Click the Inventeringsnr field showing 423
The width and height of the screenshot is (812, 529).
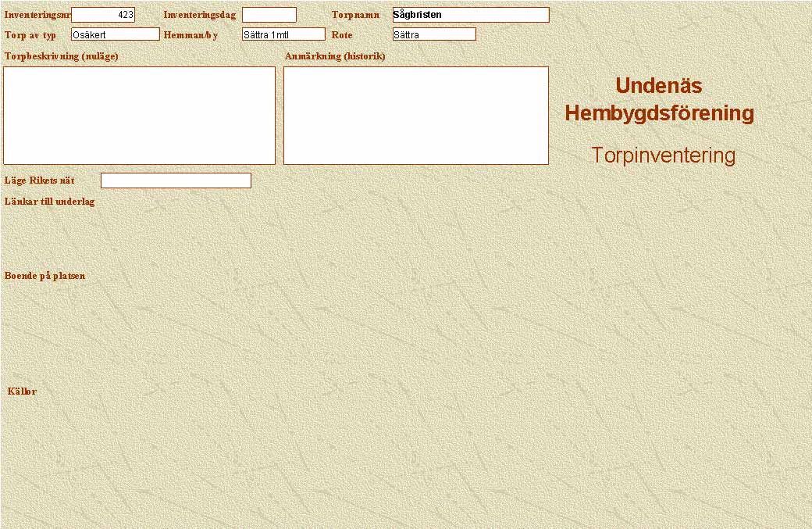point(103,15)
